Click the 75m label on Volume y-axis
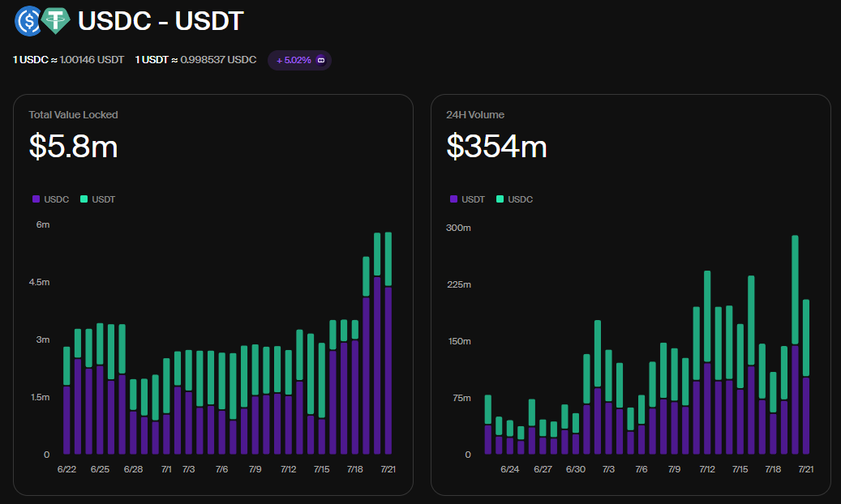Screen dimensions: 841x504 [461, 398]
